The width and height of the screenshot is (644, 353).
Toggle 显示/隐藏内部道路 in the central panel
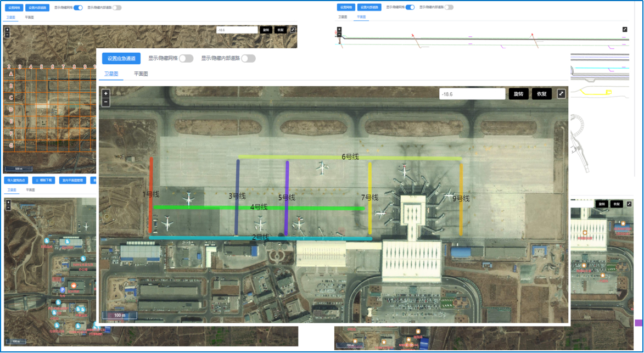248,58
